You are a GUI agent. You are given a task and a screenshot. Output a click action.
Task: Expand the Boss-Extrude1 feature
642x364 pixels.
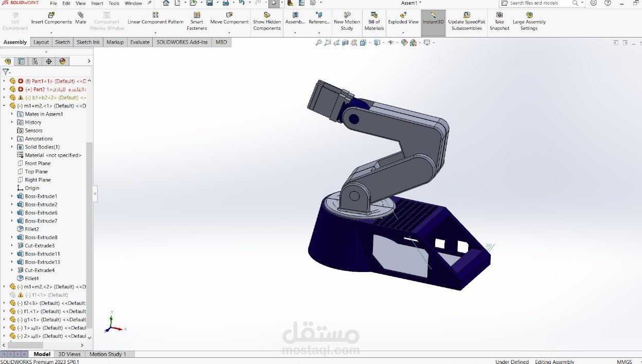pyautogui.click(x=12, y=196)
